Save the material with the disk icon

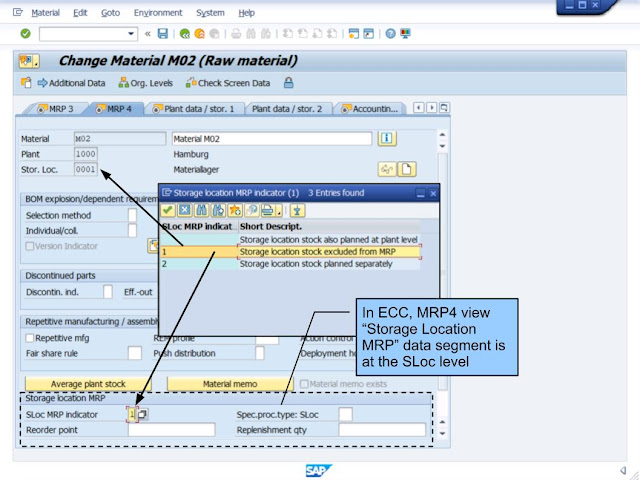coord(163,33)
